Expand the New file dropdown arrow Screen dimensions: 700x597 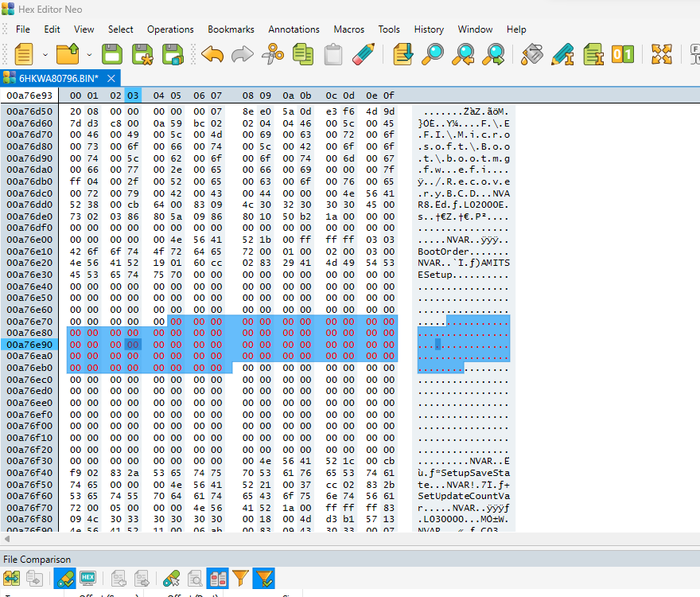pyautogui.click(x=45, y=54)
